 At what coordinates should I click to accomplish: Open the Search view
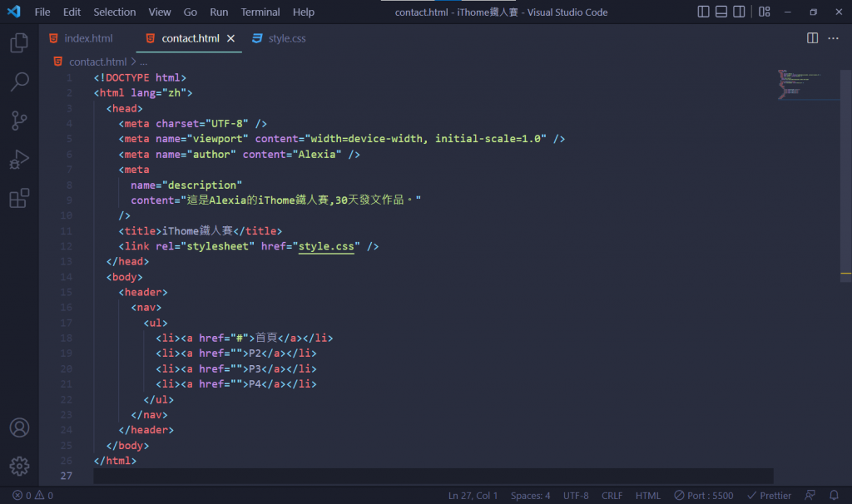pyautogui.click(x=19, y=82)
